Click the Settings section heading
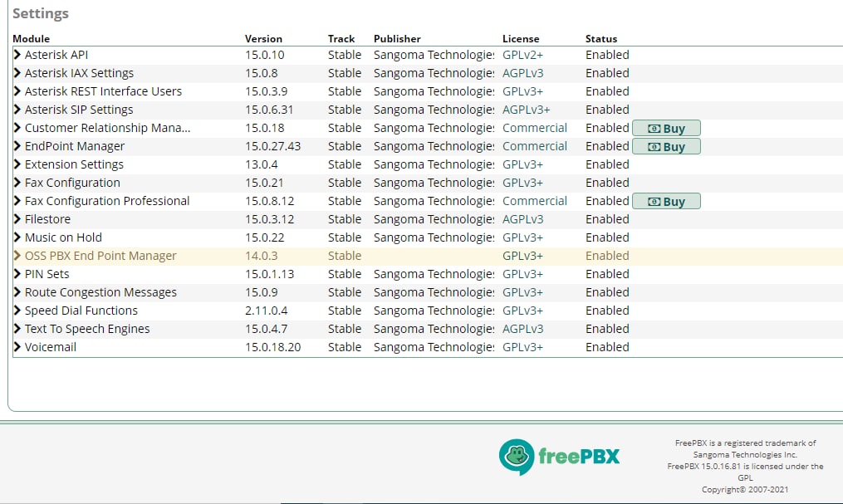Image resolution: width=843 pixels, height=504 pixels. point(41,13)
